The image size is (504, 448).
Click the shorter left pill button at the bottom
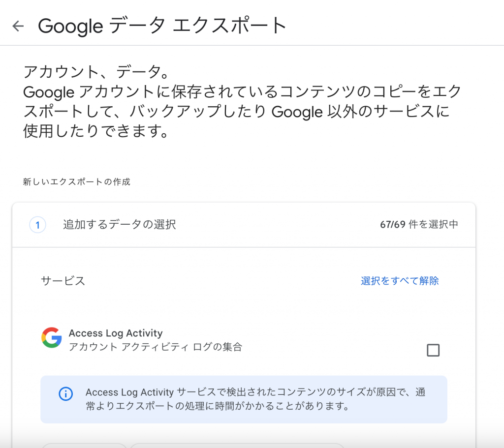(85, 446)
